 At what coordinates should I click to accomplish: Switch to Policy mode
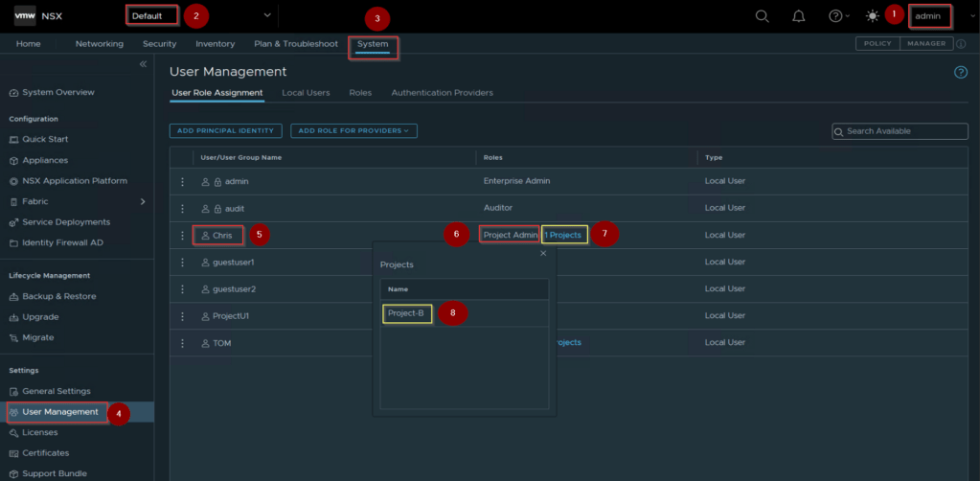(x=877, y=44)
